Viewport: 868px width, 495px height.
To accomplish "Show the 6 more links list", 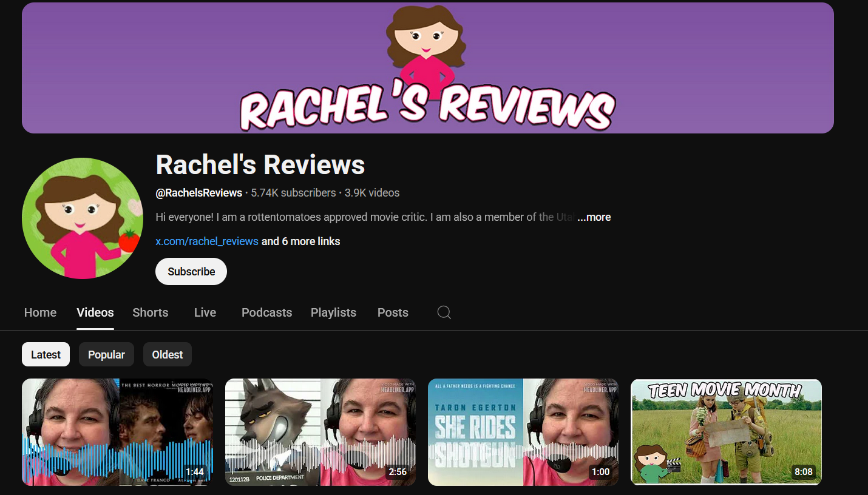I will coord(301,241).
